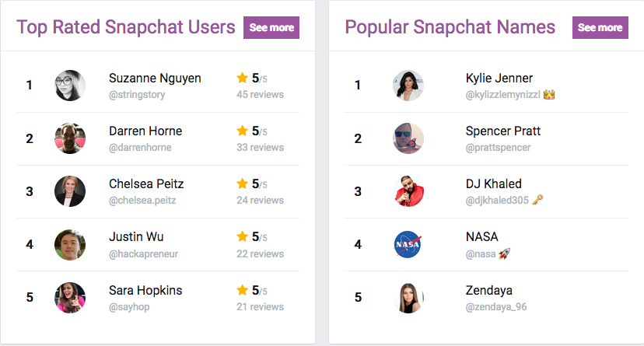Open Darren Horne's profile picture

[x=70, y=138]
